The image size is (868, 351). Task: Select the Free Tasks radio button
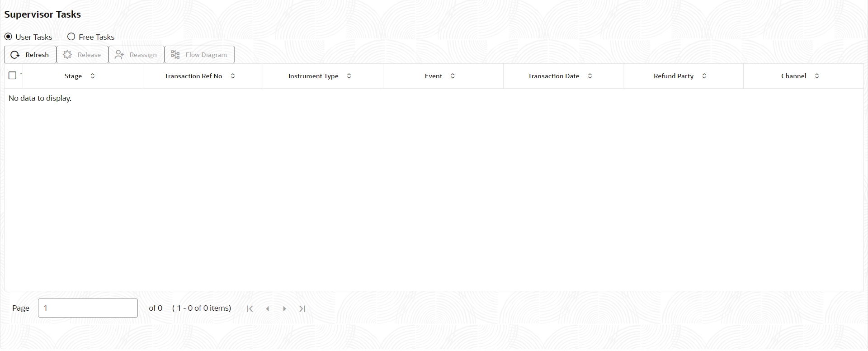[x=71, y=37]
